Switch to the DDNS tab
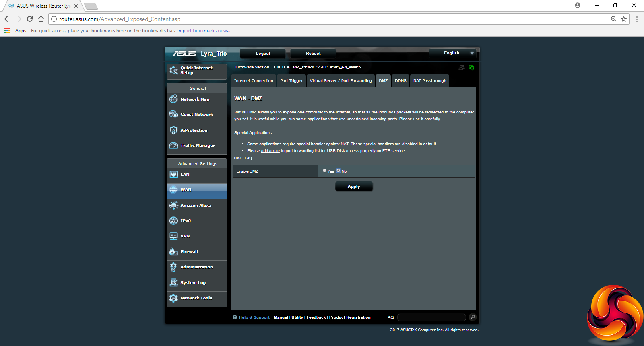 [x=400, y=80]
